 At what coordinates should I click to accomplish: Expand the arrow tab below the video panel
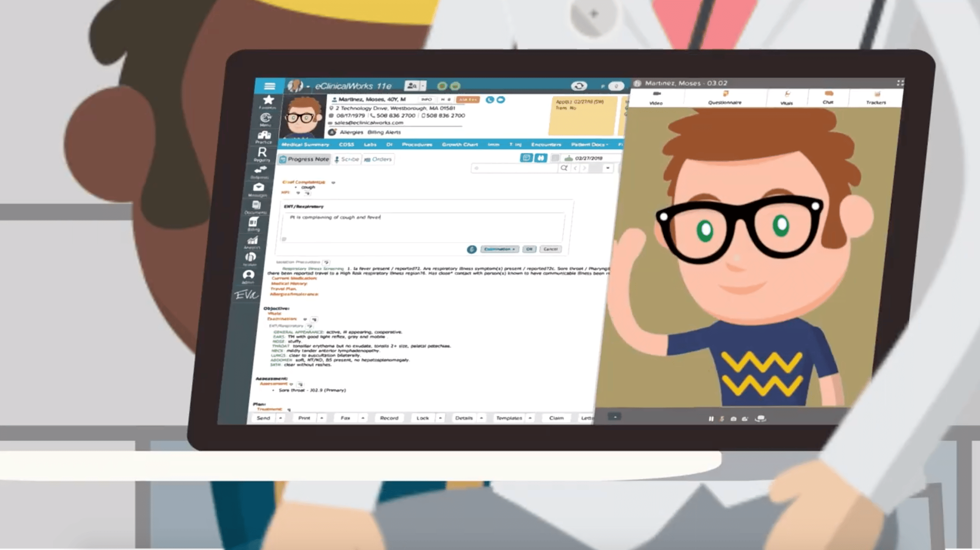pyautogui.click(x=615, y=417)
